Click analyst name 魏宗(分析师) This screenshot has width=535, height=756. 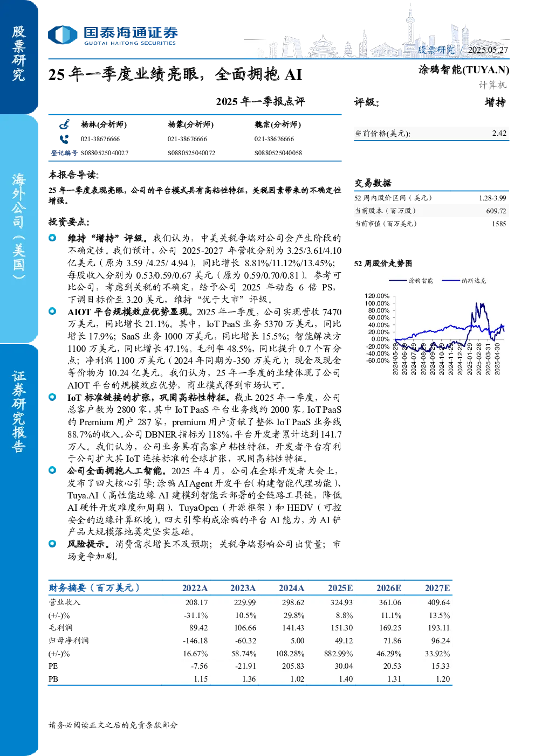278,124
